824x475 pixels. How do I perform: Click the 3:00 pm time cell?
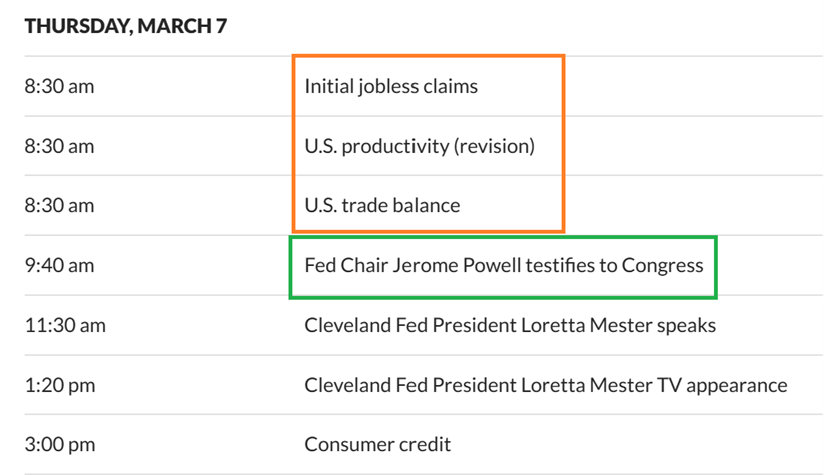click(x=59, y=444)
